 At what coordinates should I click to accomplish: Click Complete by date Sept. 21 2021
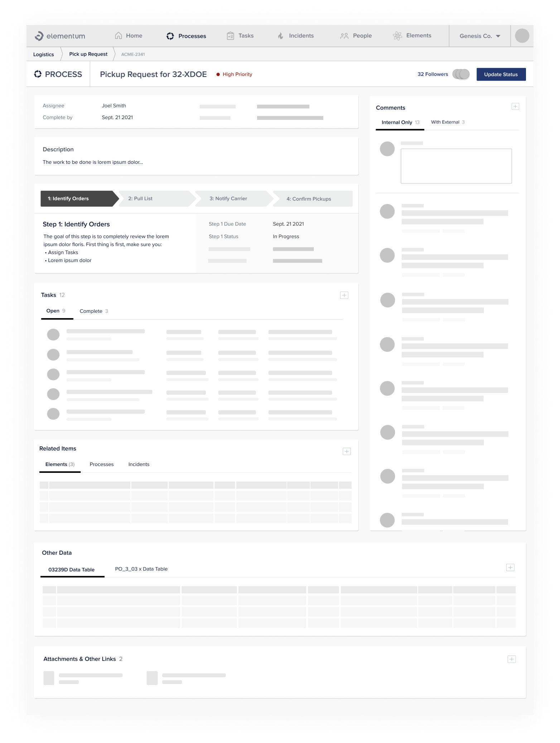(117, 117)
